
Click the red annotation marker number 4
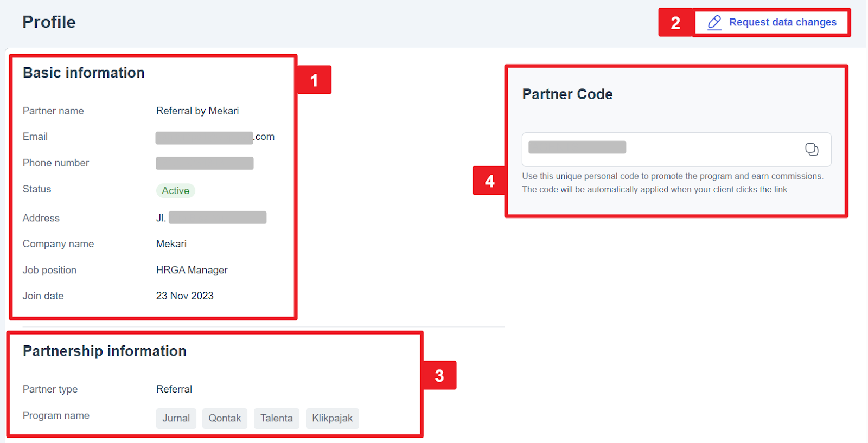tap(489, 181)
